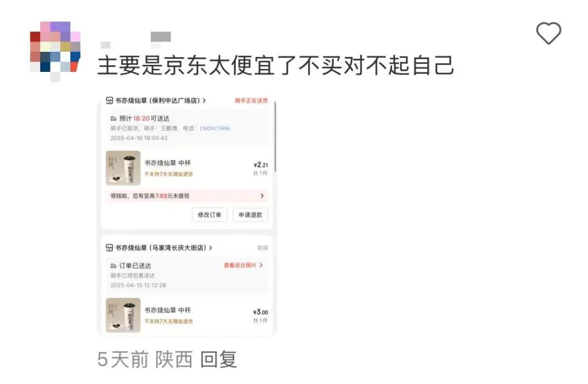Open the commenter's blurred username
588x384 pixels.
click(x=136, y=41)
